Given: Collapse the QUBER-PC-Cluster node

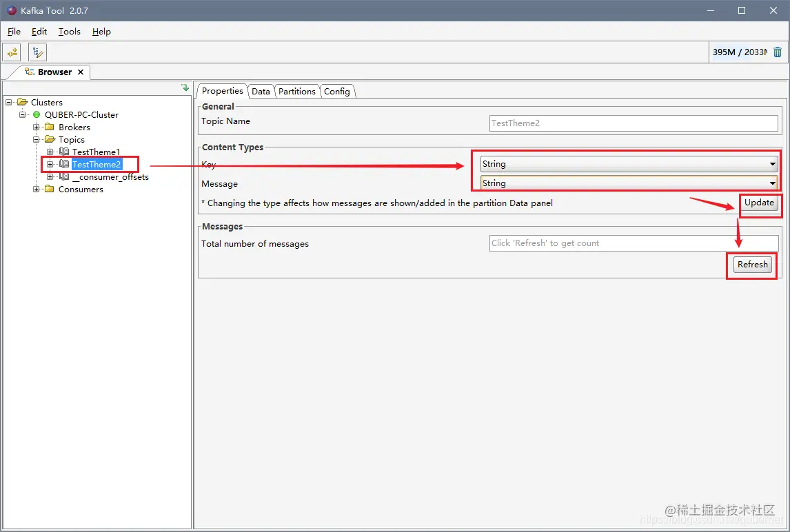Looking at the screenshot, I should (22, 114).
